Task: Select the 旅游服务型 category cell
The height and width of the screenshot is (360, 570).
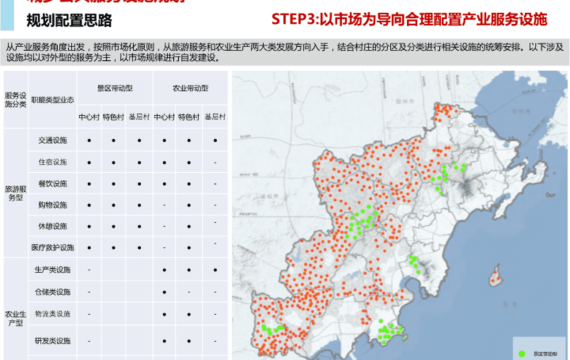Action: click(16, 193)
